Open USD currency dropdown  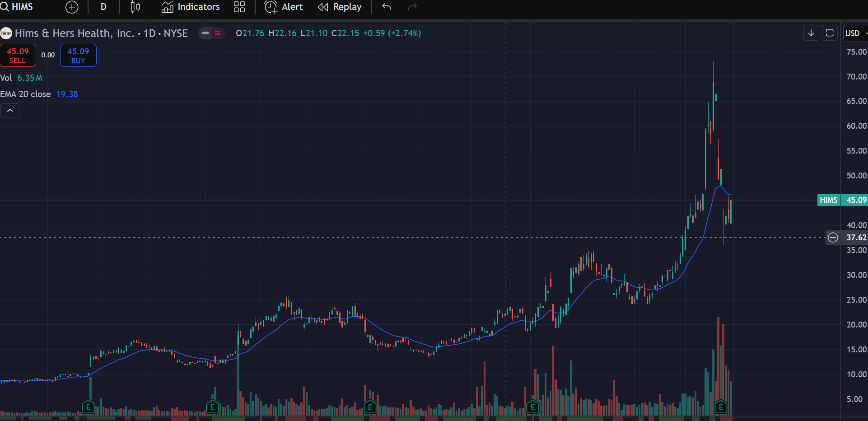(855, 33)
